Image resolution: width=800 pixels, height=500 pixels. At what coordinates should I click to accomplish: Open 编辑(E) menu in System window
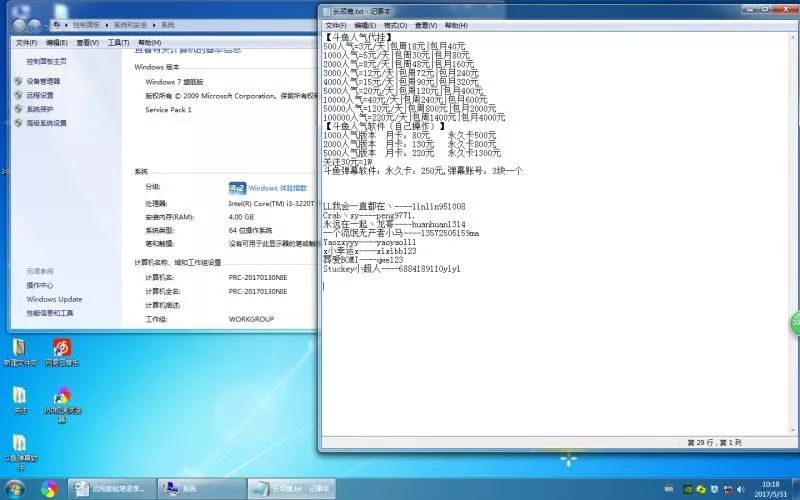(57, 43)
